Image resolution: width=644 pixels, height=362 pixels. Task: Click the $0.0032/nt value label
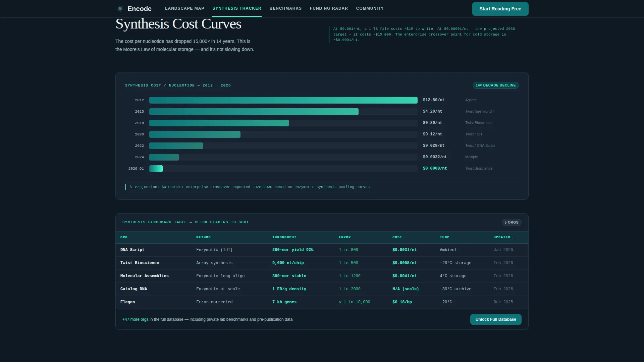(x=435, y=157)
